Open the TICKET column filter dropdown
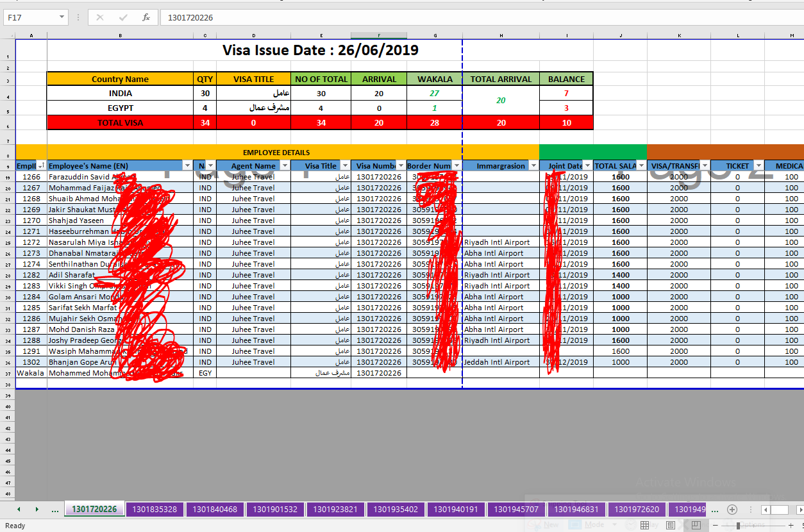This screenshot has height=532, width=804. [x=759, y=166]
